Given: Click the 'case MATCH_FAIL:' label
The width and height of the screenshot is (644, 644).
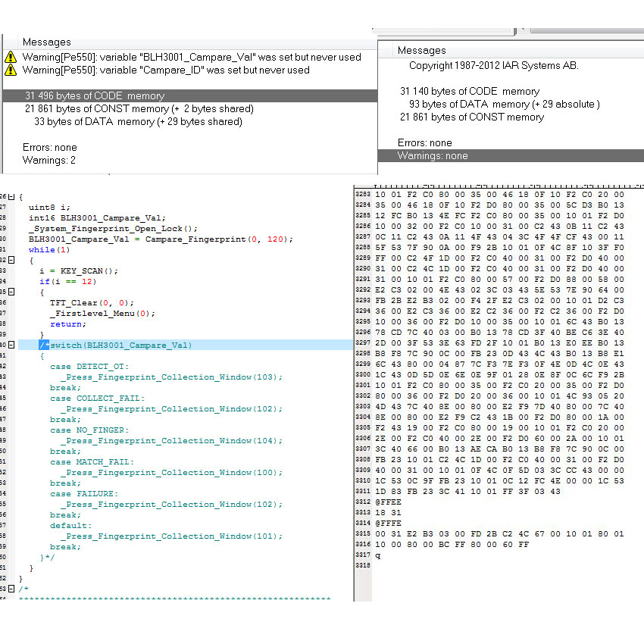Looking at the screenshot, I should pyautogui.click(x=92, y=462).
